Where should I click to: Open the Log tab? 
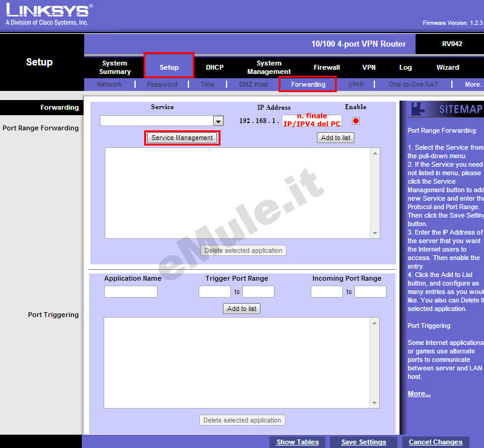405,67
